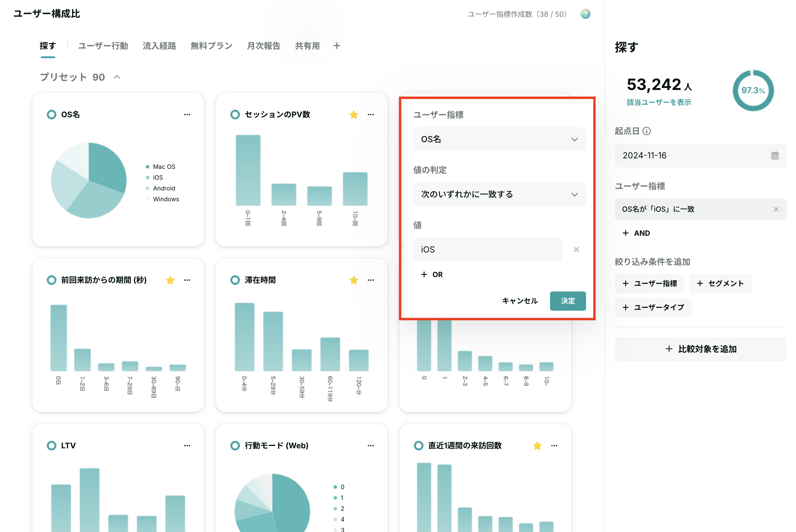This screenshot has width=796, height=532.
Task: Show info tooltip icon next to 起点日
Action: pyautogui.click(x=646, y=131)
